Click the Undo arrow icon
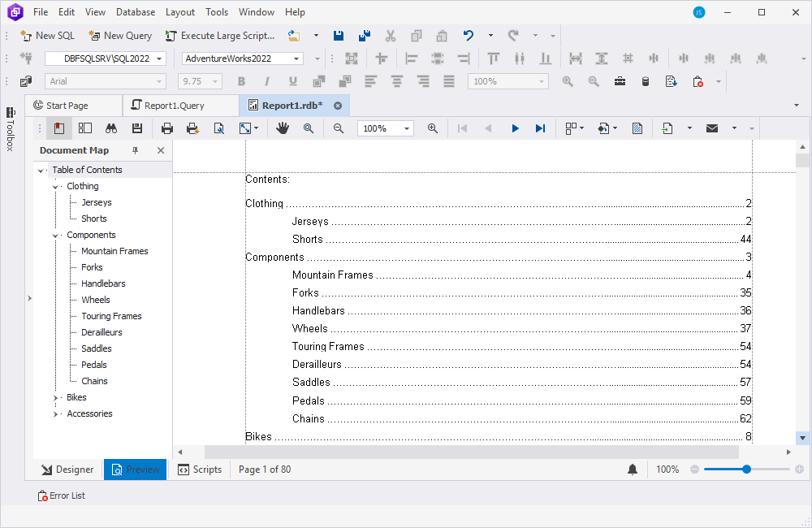The image size is (812, 528). [469, 36]
